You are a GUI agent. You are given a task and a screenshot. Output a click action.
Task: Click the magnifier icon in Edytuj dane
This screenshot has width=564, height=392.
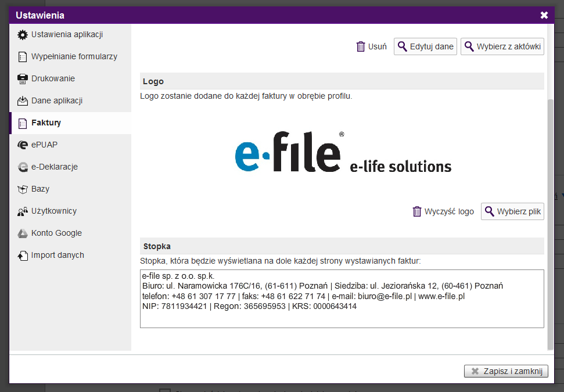click(402, 46)
